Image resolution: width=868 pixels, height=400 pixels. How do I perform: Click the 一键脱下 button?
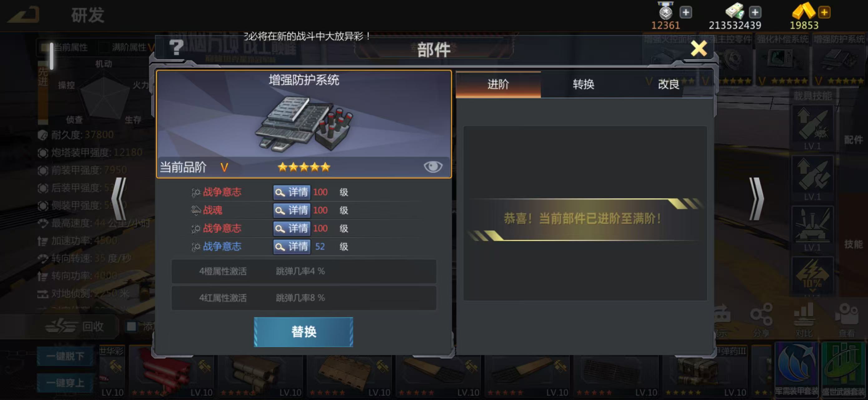65,356
